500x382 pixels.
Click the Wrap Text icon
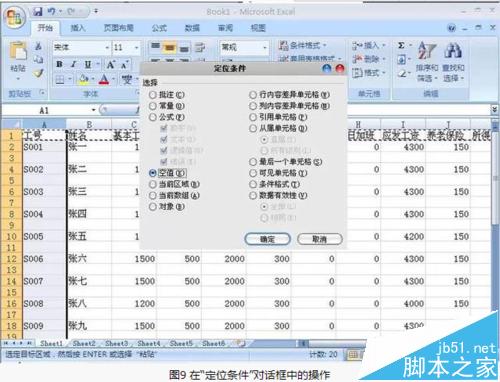point(200,47)
